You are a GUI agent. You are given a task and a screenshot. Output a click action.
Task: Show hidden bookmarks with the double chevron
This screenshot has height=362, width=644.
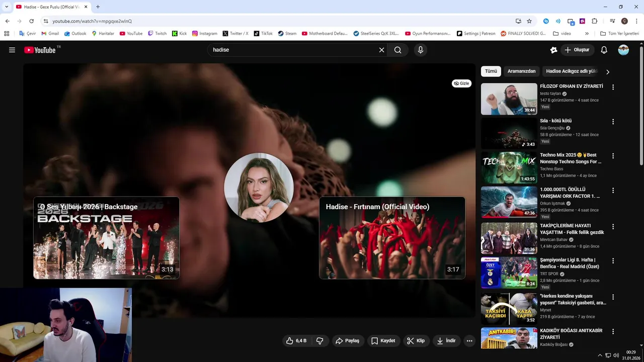(587, 34)
